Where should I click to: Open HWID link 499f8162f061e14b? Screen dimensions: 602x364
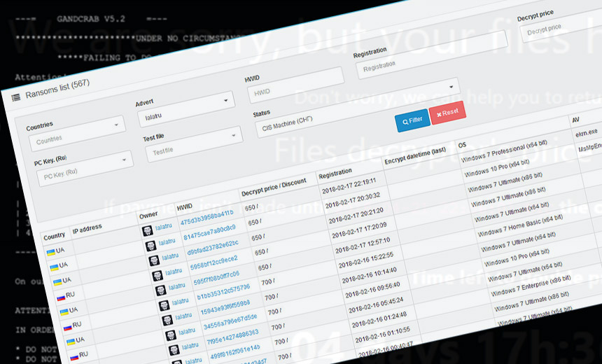pyautogui.click(x=235, y=351)
